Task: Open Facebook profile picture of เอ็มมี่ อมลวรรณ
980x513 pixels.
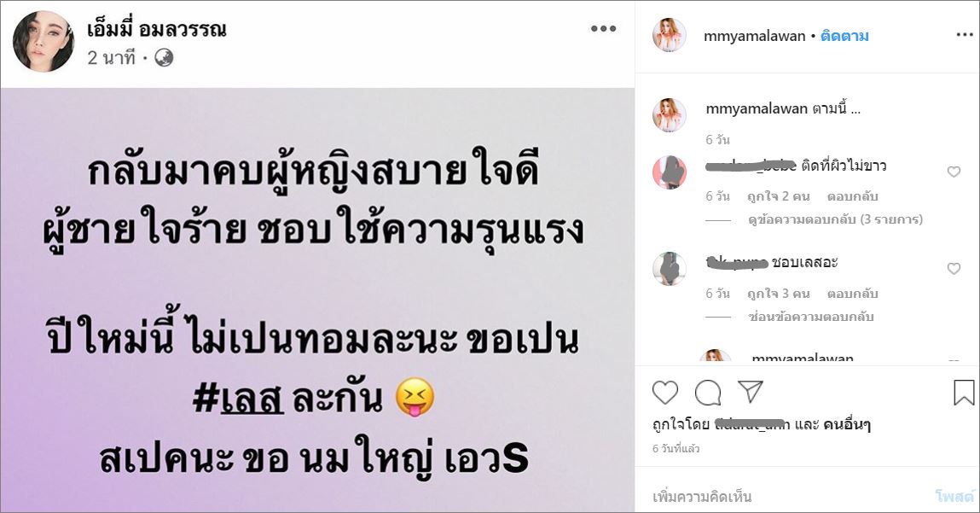Action: 43,41
